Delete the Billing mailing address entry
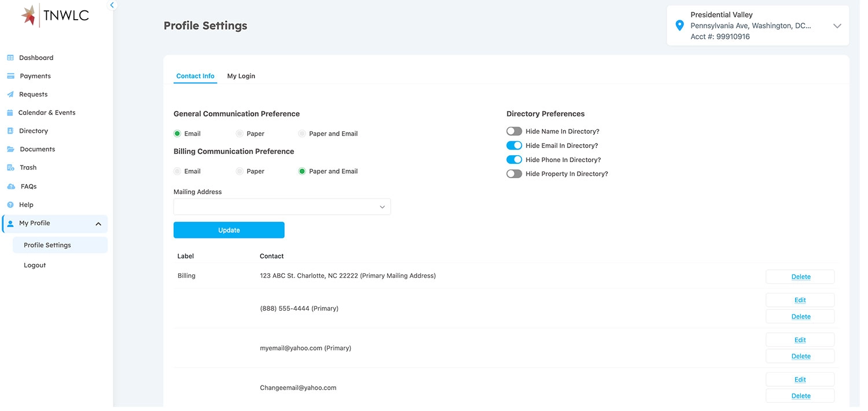This screenshot has width=868, height=411. pos(800,277)
